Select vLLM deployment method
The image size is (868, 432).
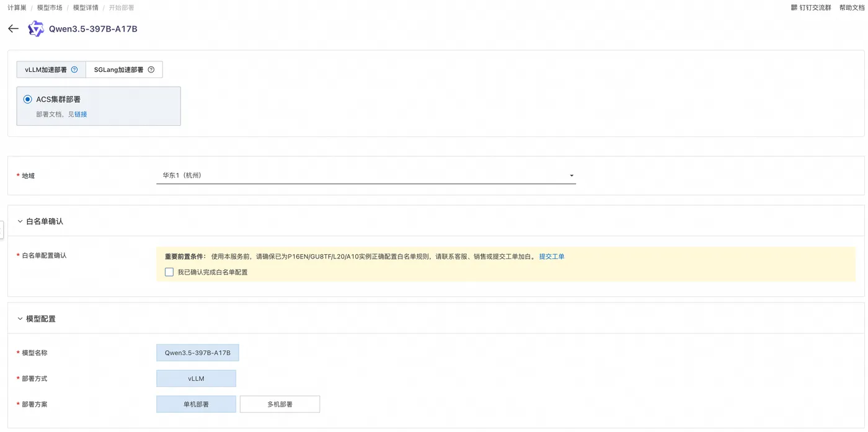pos(196,379)
